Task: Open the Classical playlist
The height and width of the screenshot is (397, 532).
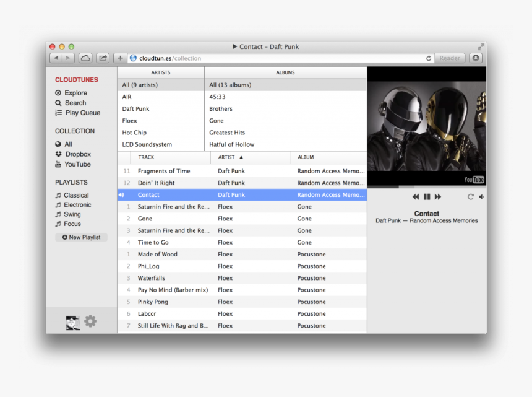Action: pyautogui.click(x=72, y=195)
